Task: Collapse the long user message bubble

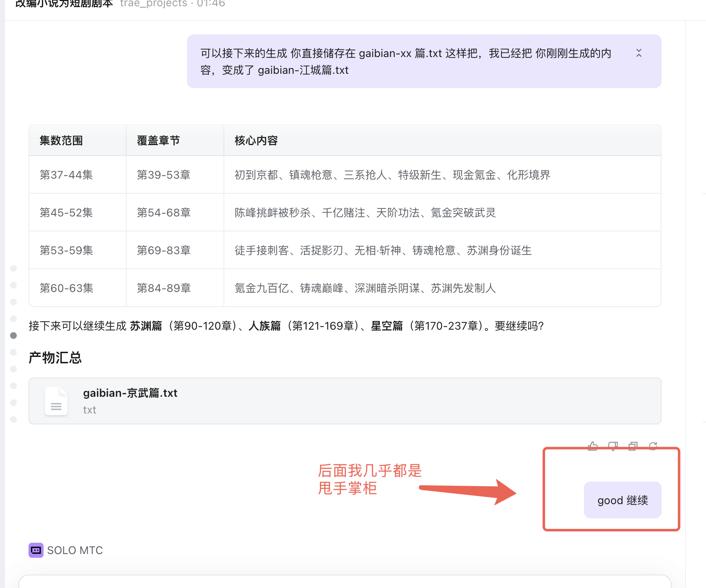Action: point(639,53)
